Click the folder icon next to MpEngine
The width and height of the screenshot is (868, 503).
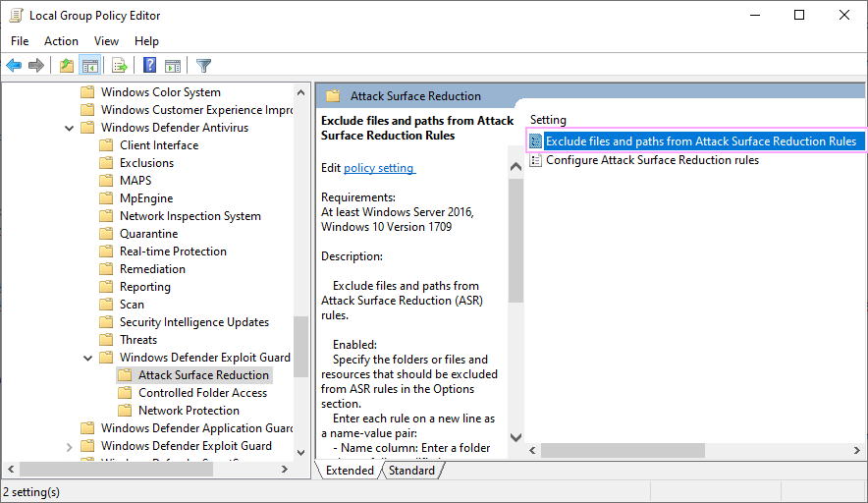coord(106,198)
